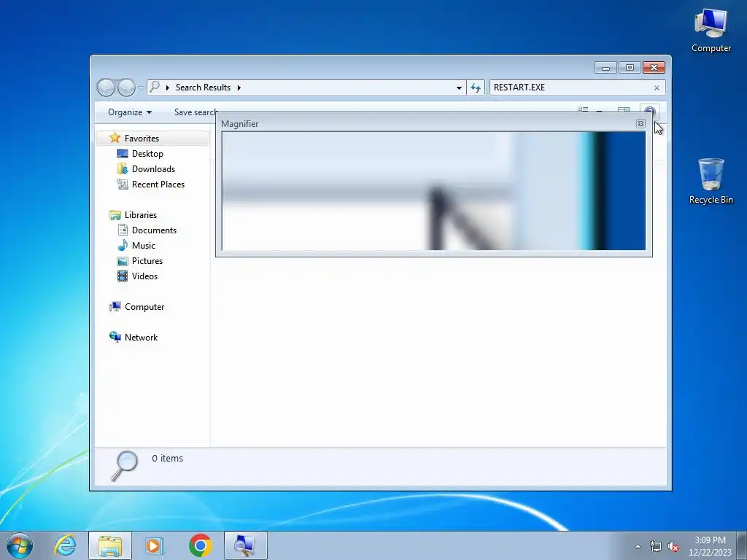Open the address bar history dropdown
The image size is (747, 560).
pyautogui.click(x=459, y=87)
